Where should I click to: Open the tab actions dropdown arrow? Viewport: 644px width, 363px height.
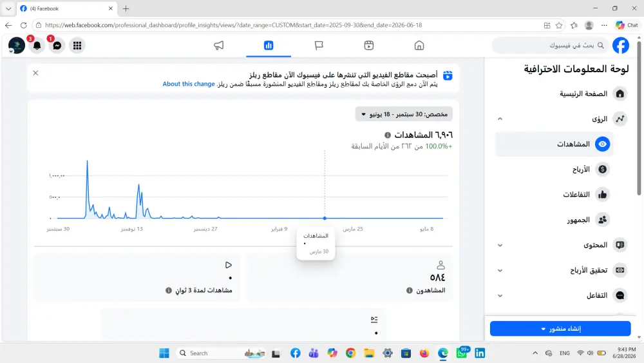point(8,8)
